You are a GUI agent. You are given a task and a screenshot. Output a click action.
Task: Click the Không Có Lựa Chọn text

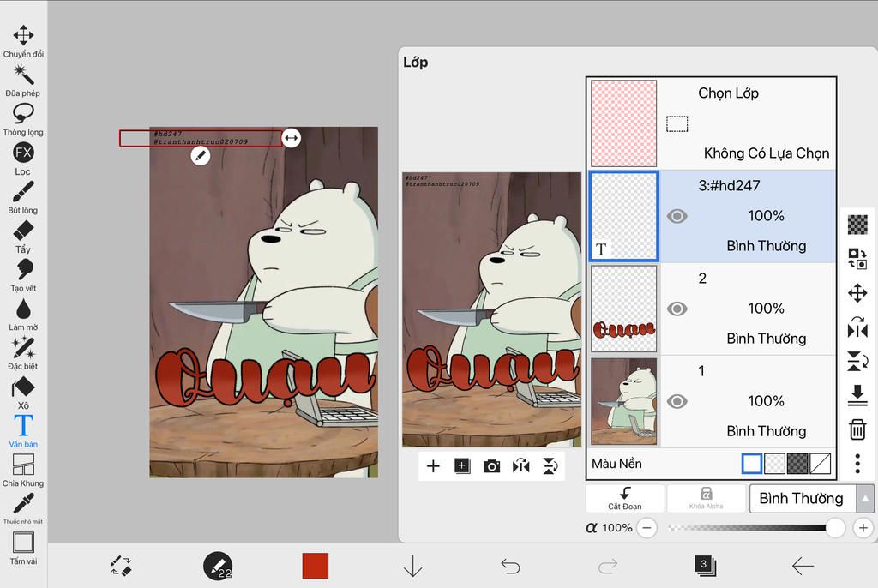pos(766,153)
